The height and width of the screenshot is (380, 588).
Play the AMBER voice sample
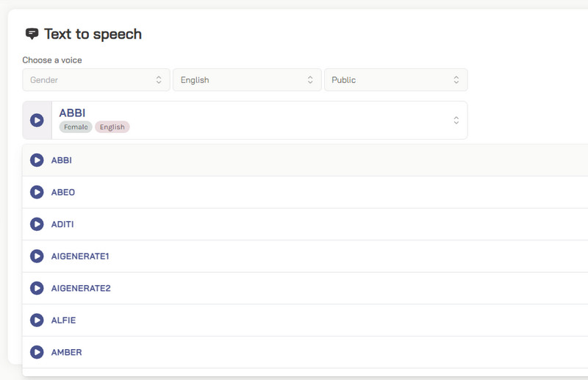click(37, 352)
